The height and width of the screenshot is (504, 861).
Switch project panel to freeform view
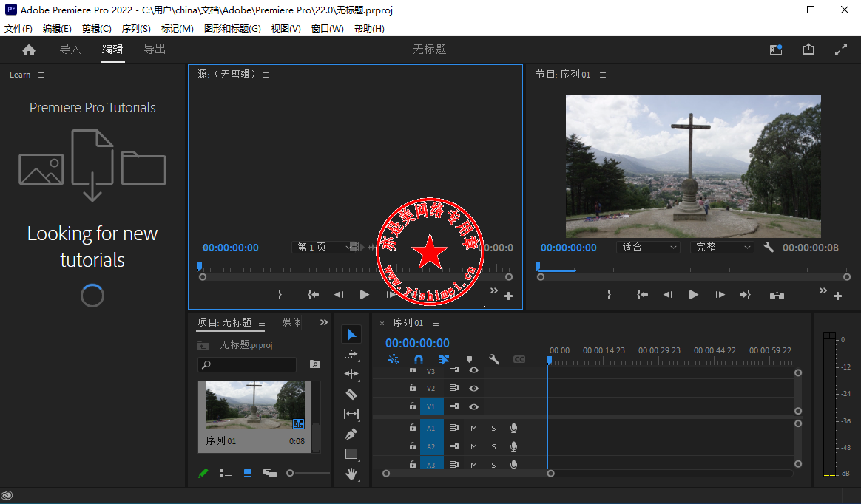tap(269, 473)
